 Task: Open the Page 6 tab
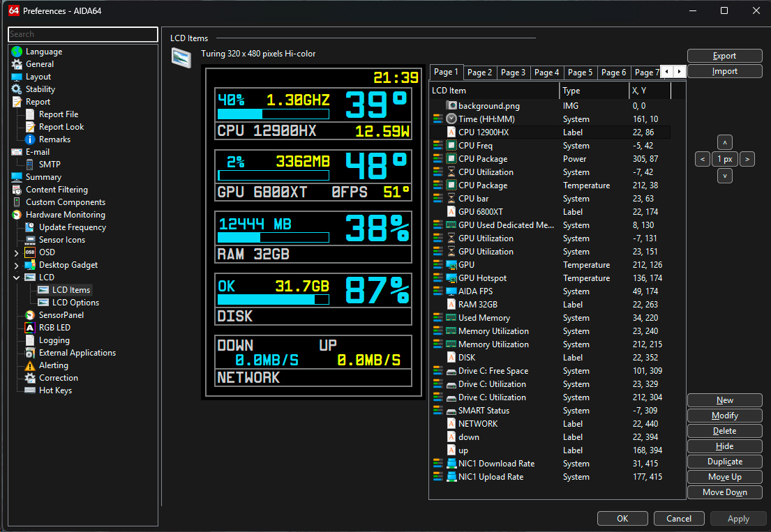tap(613, 73)
